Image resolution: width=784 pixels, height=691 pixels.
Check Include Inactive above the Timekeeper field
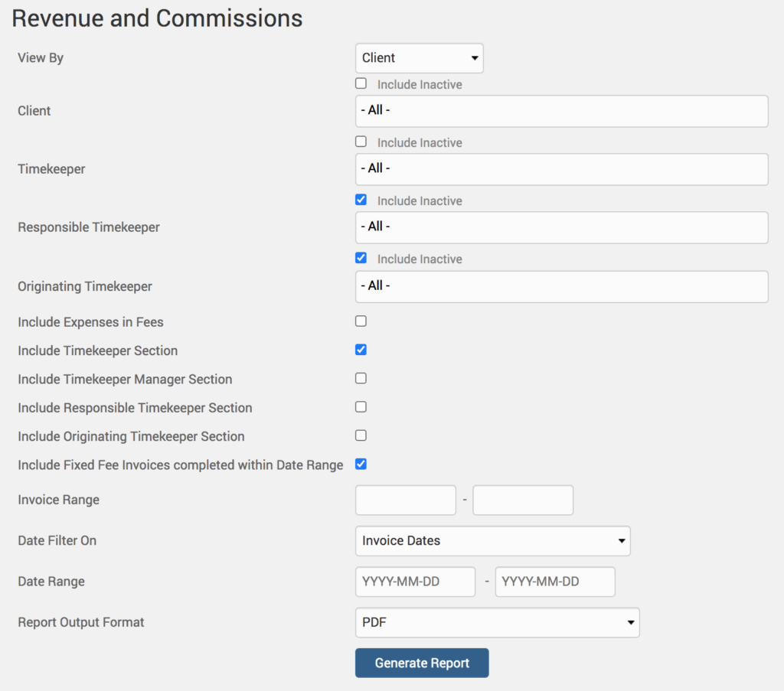361,142
